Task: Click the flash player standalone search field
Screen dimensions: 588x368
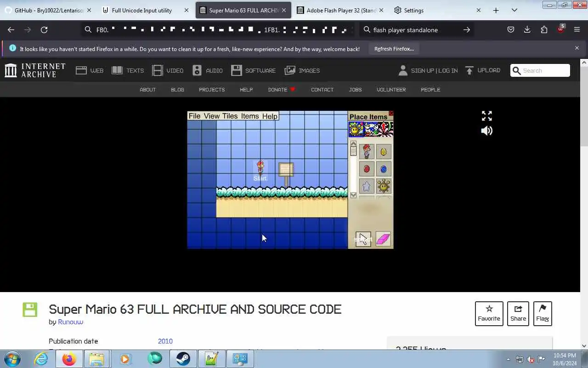Action: pyautogui.click(x=417, y=30)
